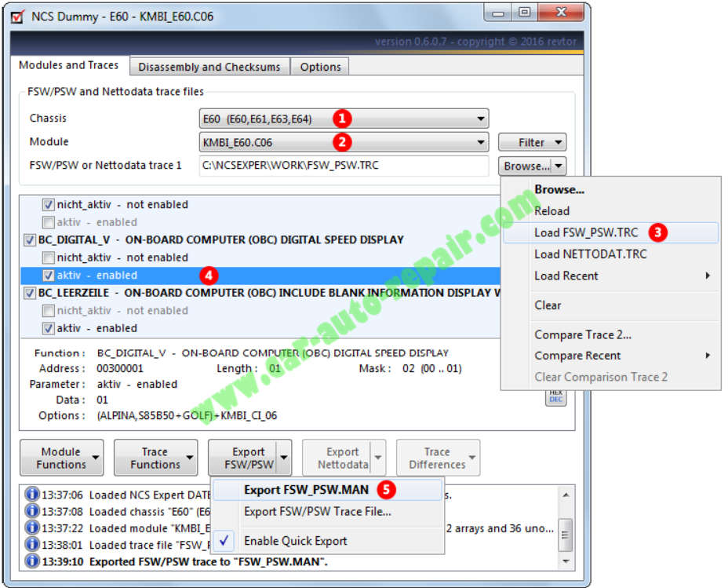Check nicht_aktiv under BC_DIGITAL_V
728x588 pixels.
point(48,257)
